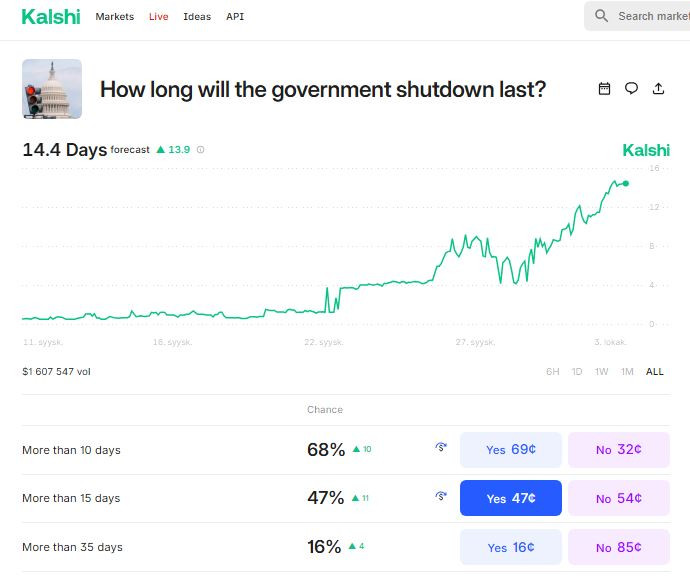Show the ALL time chart range
Screen dimensions: 690x576
point(654,372)
